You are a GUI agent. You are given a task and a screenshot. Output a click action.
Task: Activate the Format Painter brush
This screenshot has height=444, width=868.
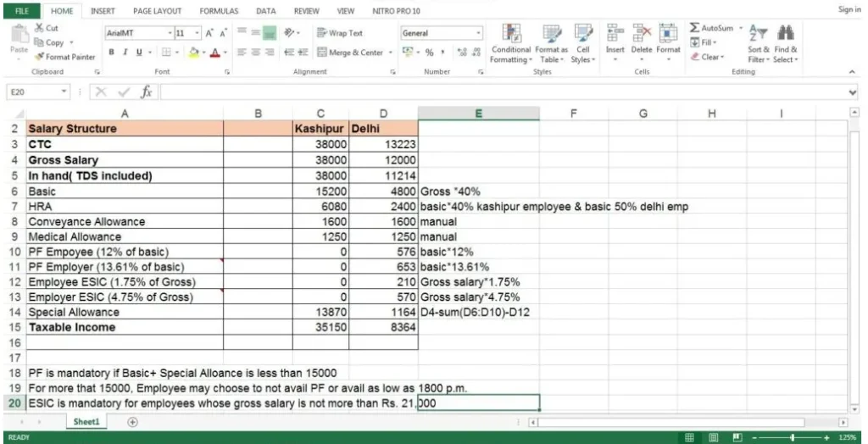64,57
